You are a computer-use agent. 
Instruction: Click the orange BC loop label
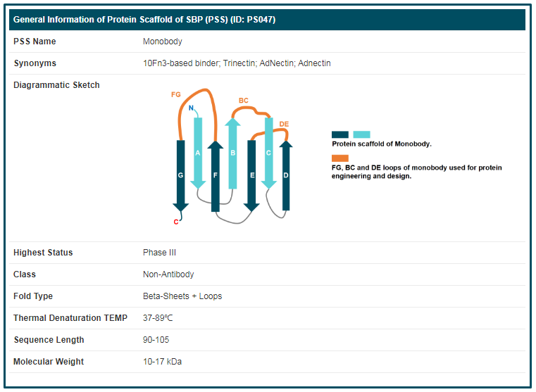(x=244, y=101)
